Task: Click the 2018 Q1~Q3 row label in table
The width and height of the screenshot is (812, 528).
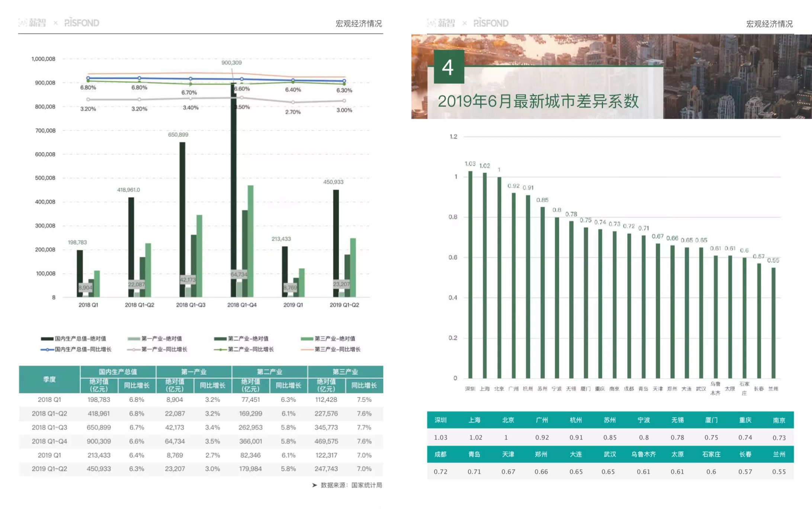Action: 49,428
